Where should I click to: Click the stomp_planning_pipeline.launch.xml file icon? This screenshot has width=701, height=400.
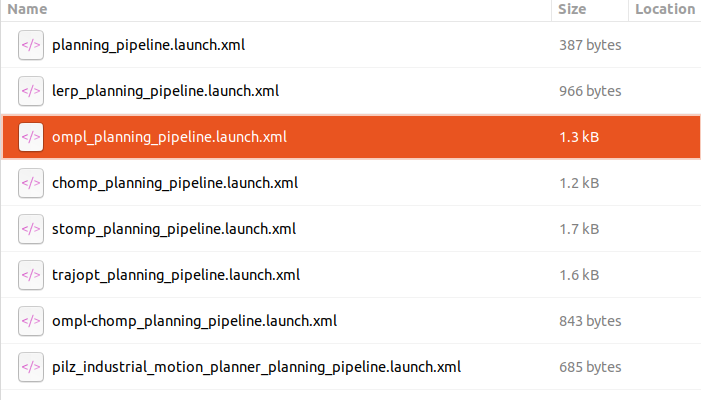tap(31, 229)
